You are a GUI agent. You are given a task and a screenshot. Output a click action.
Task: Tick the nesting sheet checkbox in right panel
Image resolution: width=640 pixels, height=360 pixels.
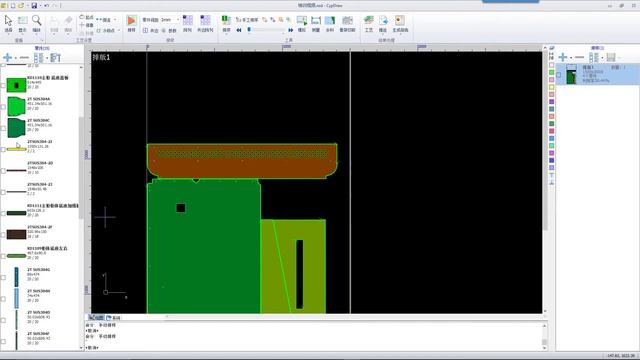[559, 75]
